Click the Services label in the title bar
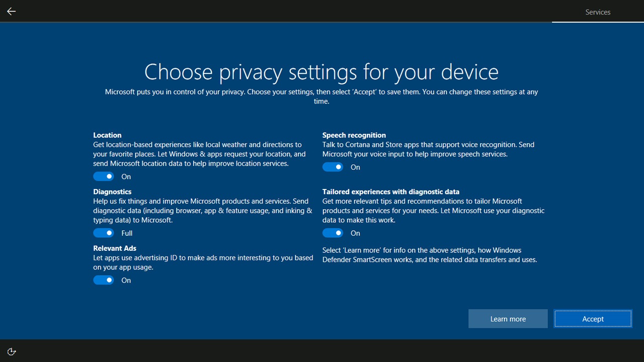 (x=598, y=12)
